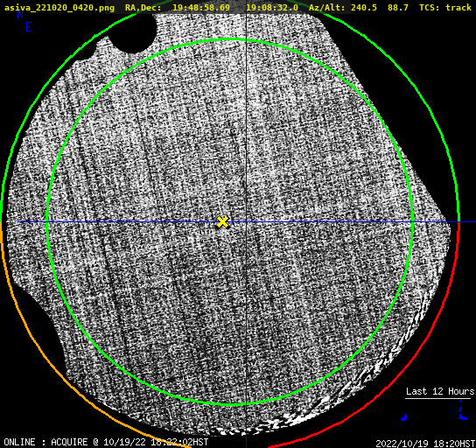Click the 2022/10/19 18:20HST timestamp
The image size is (476, 448).
(x=425, y=444)
